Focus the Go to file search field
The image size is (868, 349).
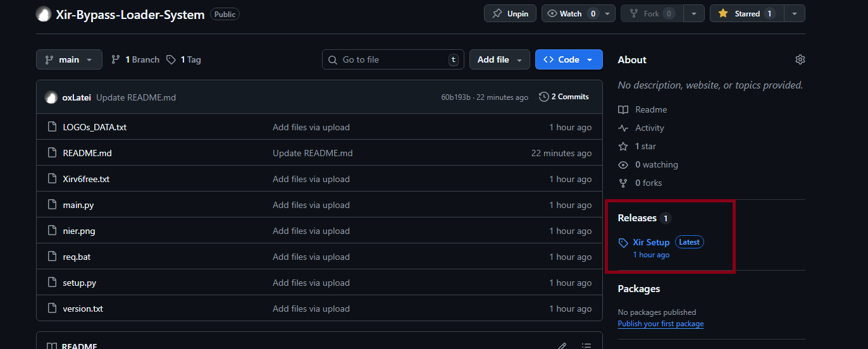[x=393, y=59]
